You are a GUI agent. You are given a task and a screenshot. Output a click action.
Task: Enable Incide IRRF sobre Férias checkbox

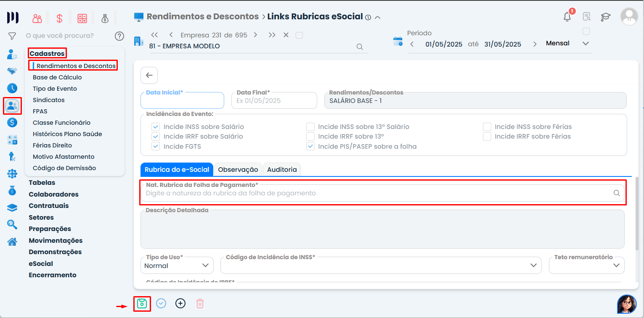point(487,137)
